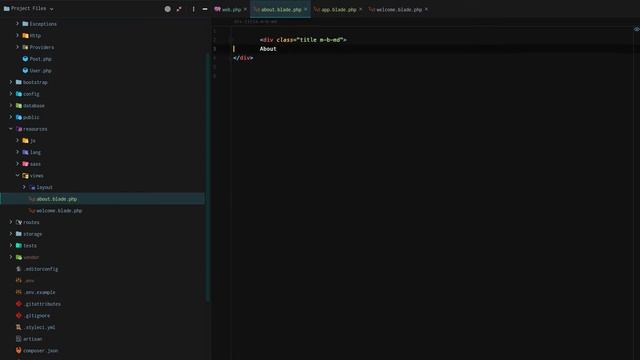The image size is (640, 360).
Task: Click the sass folder icon
Action: [x=25, y=164]
